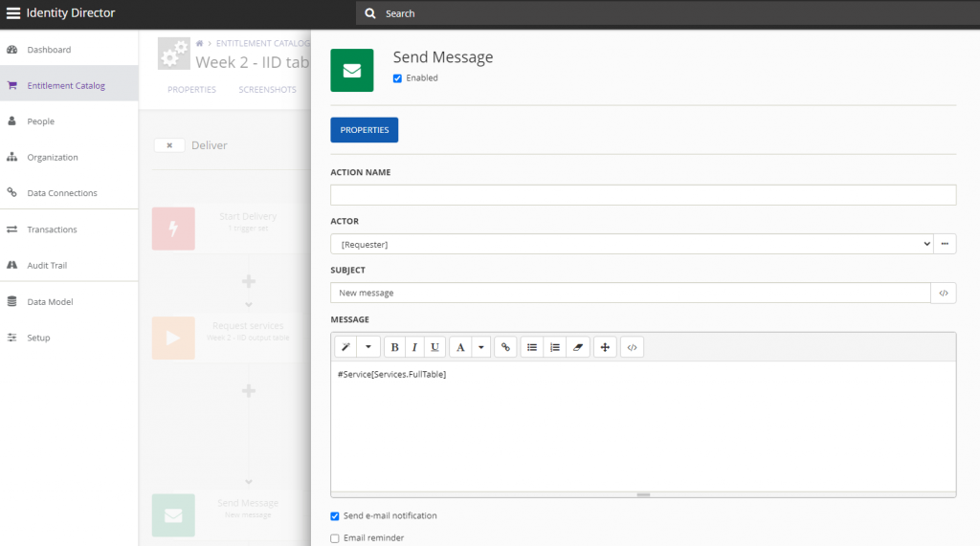Click the fullscreen arrows button in editor
This screenshot has width=980, height=546.
[605, 347]
